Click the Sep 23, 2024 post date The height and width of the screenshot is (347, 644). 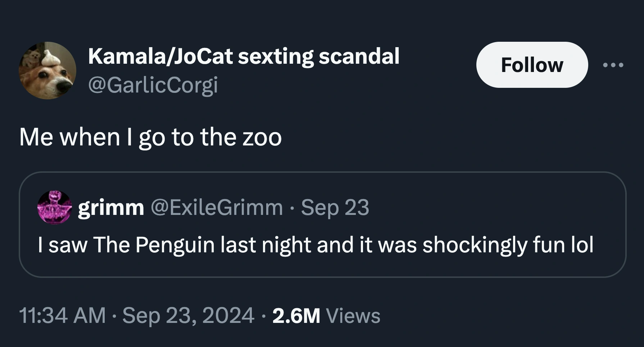(x=188, y=315)
